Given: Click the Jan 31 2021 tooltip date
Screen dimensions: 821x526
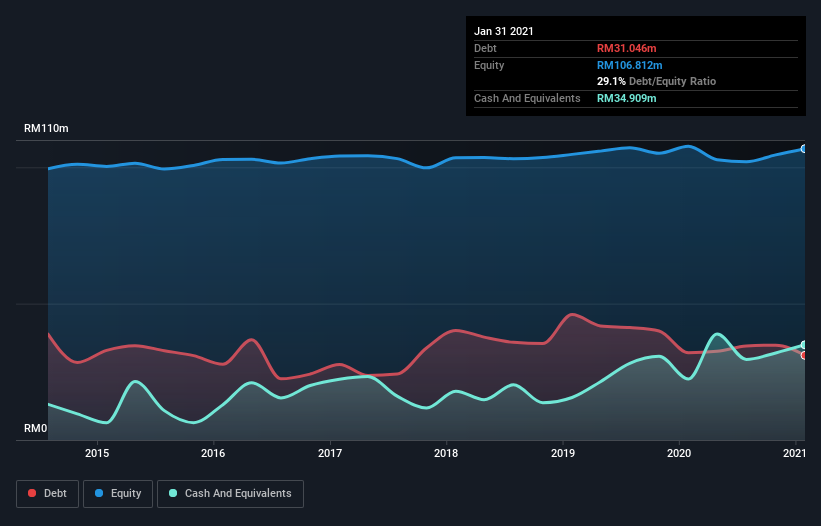Looking at the screenshot, I should tap(504, 31).
